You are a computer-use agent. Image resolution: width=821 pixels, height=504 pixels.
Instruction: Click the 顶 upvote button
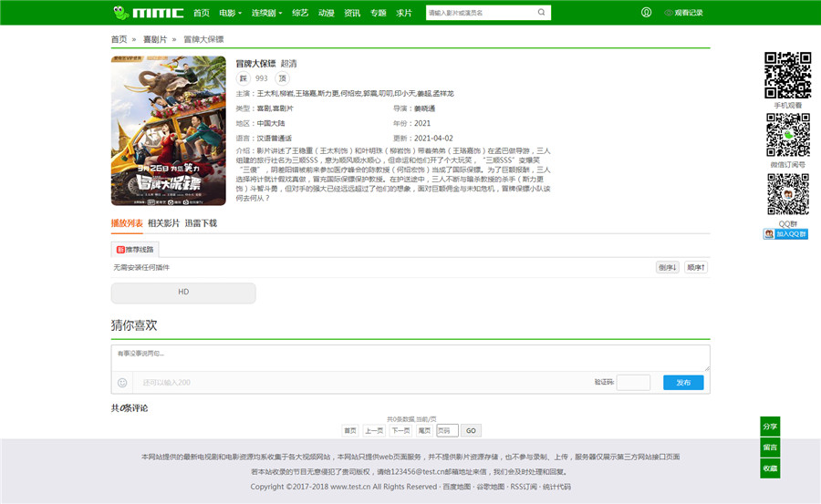tap(283, 78)
